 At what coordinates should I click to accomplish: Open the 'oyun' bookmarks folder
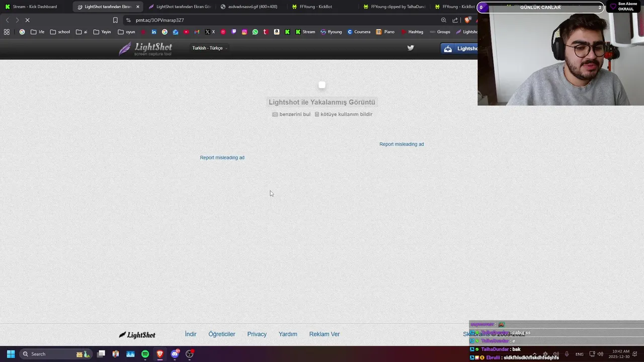pos(126,32)
